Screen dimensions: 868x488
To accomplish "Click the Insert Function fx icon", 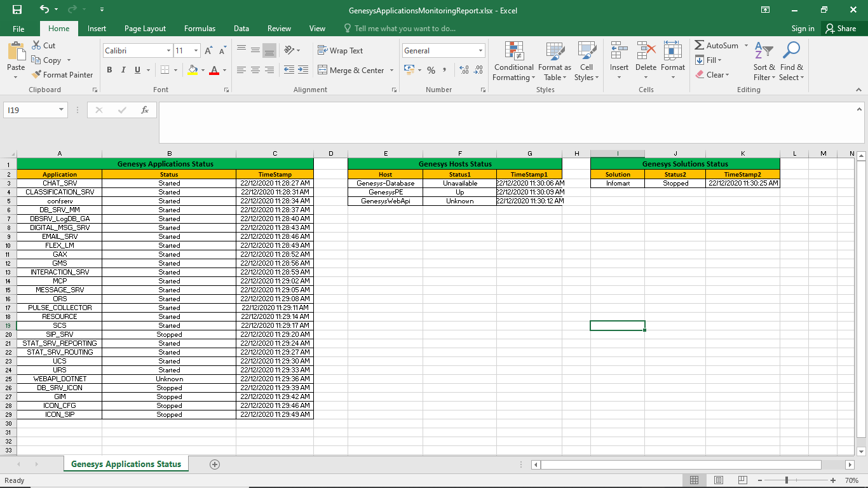I will (x=145, y=110).
